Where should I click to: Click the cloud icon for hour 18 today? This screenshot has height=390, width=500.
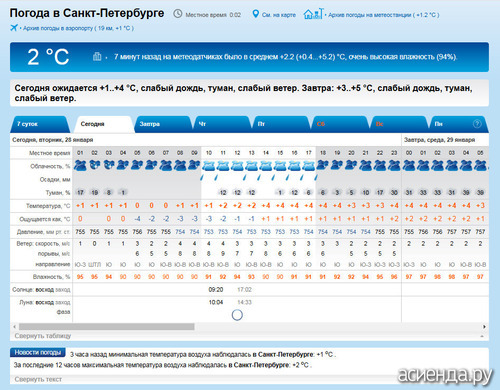point(323,165)
